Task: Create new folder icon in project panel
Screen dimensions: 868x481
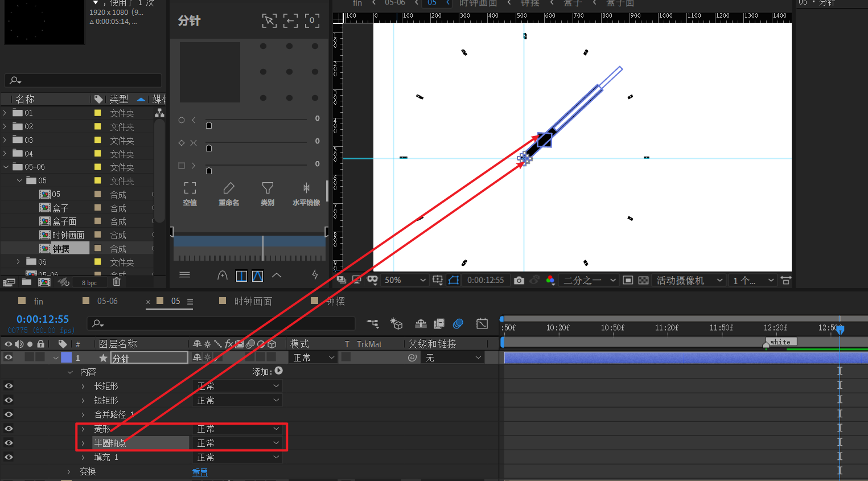Action: click(27, 282)
